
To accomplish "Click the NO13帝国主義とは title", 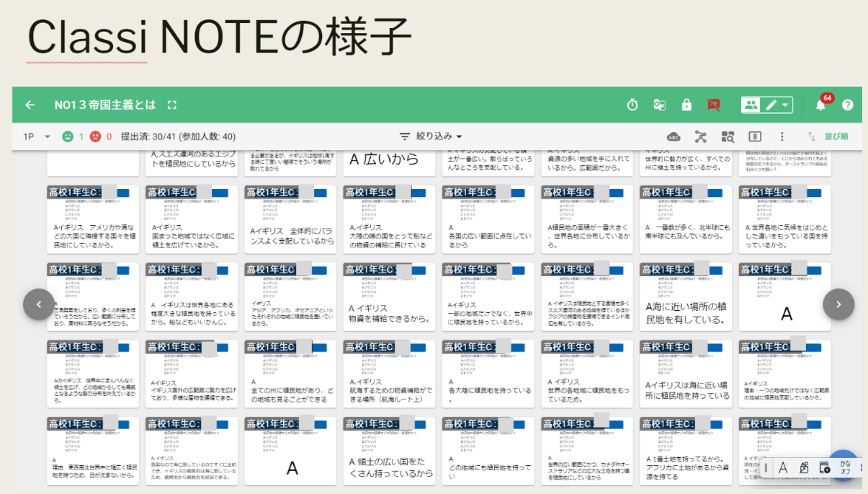I will [105, 105].
